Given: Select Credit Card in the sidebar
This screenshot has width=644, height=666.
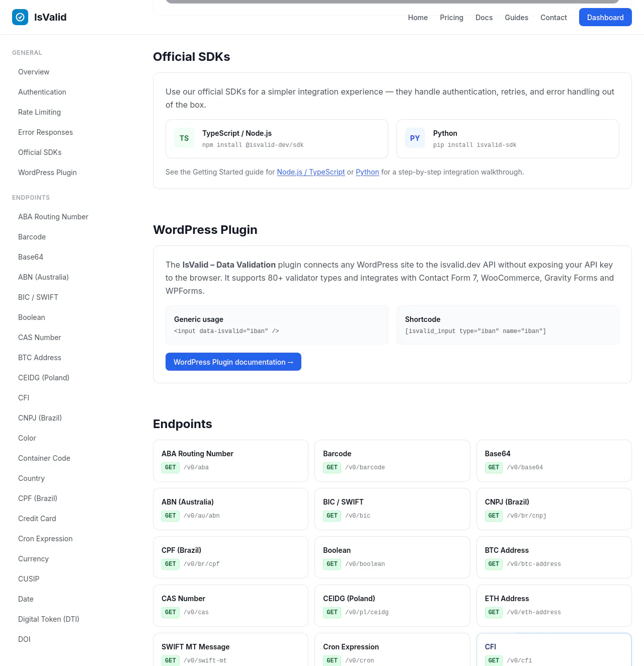Looking at the screenshot, I should [37, 519].
